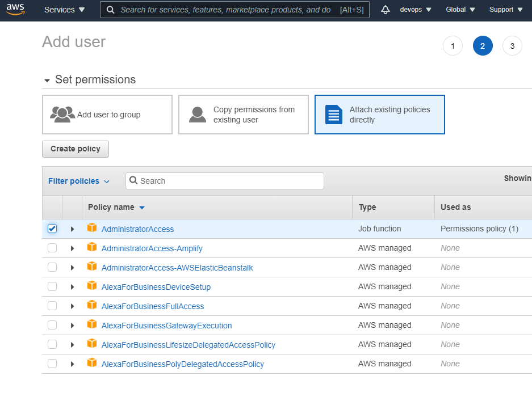Image resolution: width=532 pixels, height=397 pixels.
Task: Enable the AlexaForBusinessDeviceSetup checkbox
Action: tap(52, 286)
